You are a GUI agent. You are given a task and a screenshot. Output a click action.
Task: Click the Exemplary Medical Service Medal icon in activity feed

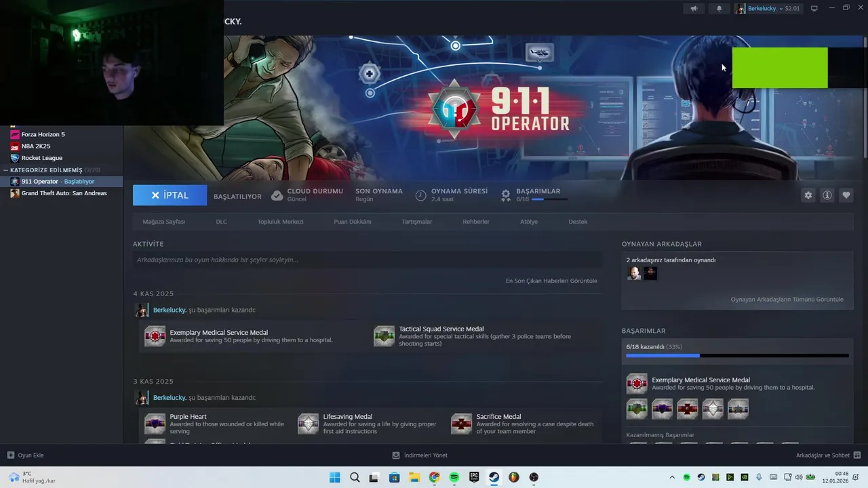click(x=155, y=336)
